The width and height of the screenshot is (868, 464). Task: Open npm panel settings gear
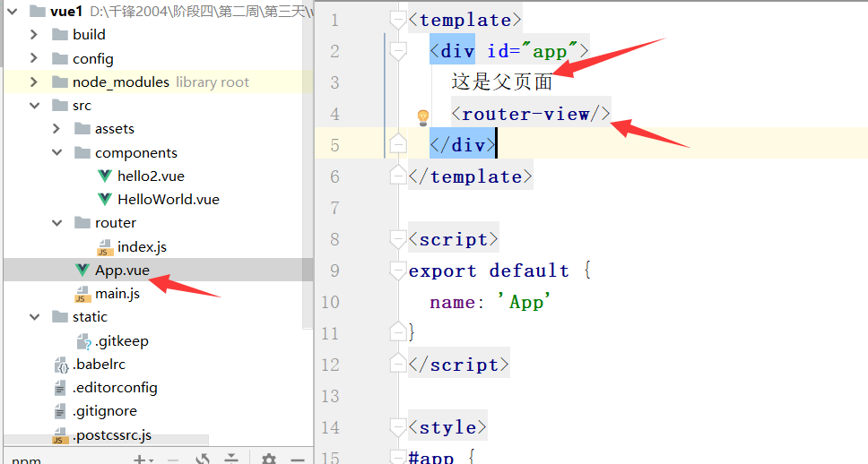tap(268, 459)
